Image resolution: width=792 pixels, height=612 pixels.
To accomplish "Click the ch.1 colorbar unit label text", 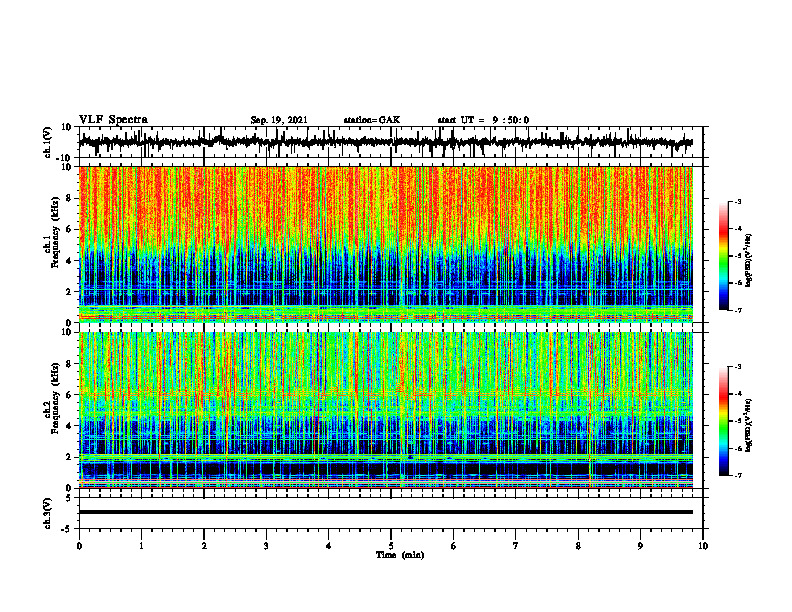I will (749, 261).
